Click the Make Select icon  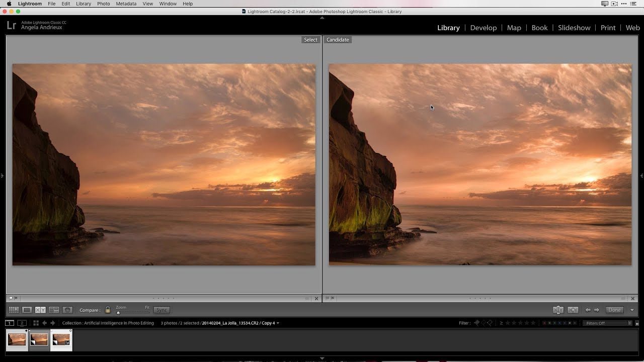coord(573,310)
